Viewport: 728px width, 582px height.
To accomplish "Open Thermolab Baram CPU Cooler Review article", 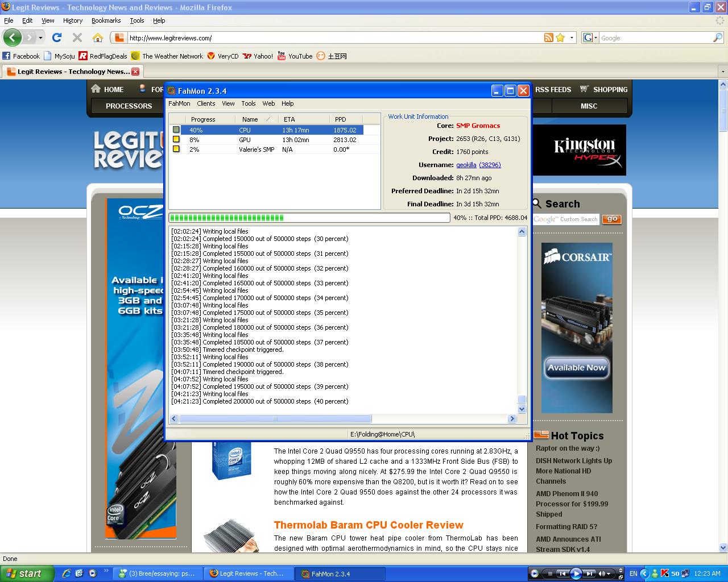I will [369, 525].
